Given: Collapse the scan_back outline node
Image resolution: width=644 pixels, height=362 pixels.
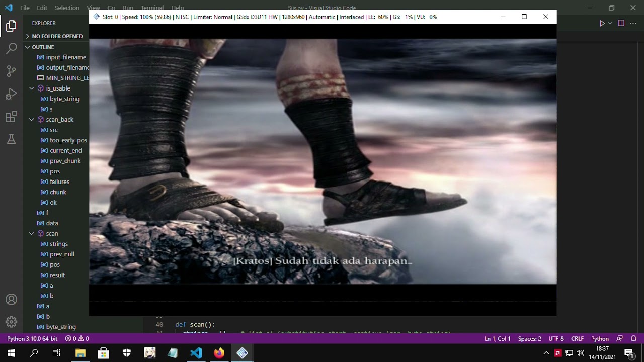Looking at the screenshot, I should pyautogui.click(x=32, y=120).
